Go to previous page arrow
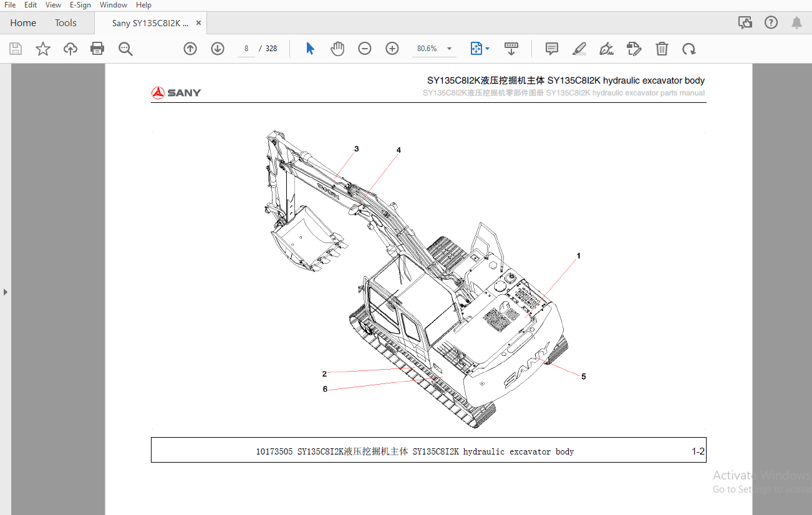This screenshot has width=812, height=515. (x=190, y=49)
